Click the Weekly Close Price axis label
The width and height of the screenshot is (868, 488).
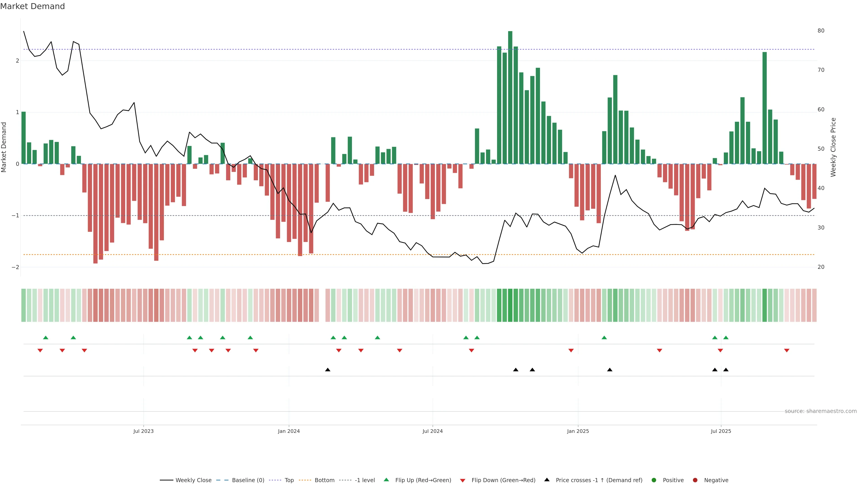click(x=833, y=147)
